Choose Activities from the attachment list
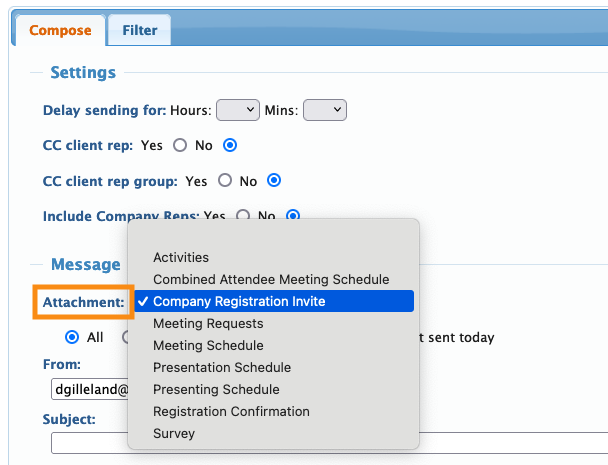 tap(181, 258)
